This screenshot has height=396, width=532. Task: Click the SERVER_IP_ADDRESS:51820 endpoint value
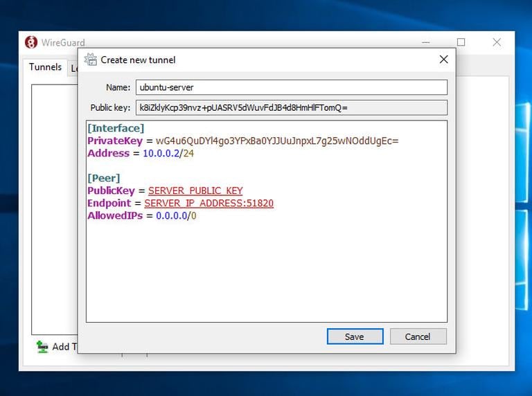pyautogui.click(x=209, y=203)
